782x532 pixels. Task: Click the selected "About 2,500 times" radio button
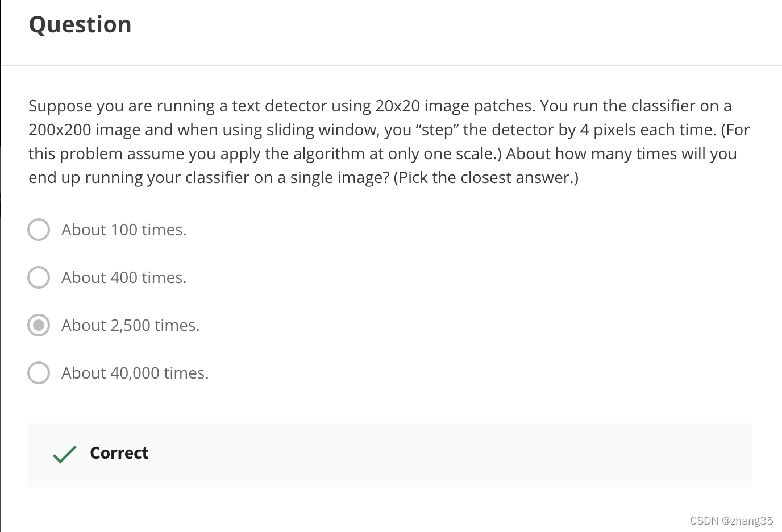39,325
